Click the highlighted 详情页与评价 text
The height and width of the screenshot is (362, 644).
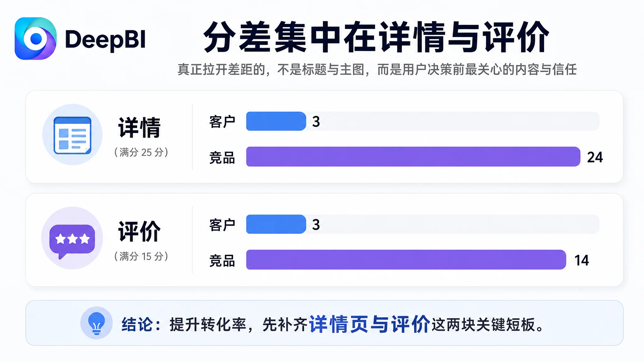coord(370,324)
